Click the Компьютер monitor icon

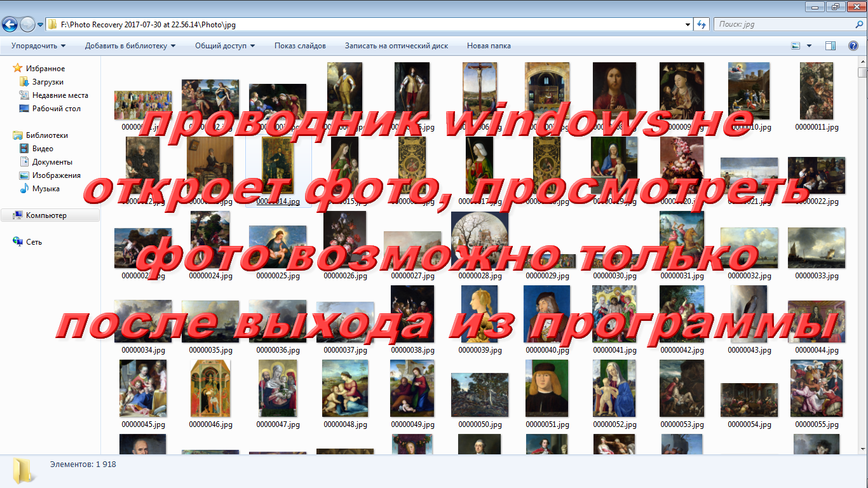point(18,215)
